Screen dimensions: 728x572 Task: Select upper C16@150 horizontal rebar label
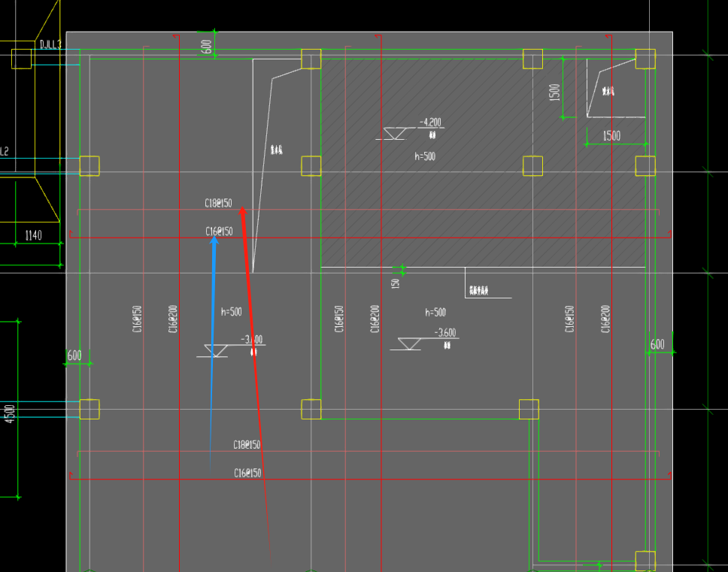click(x=219, y=232)
